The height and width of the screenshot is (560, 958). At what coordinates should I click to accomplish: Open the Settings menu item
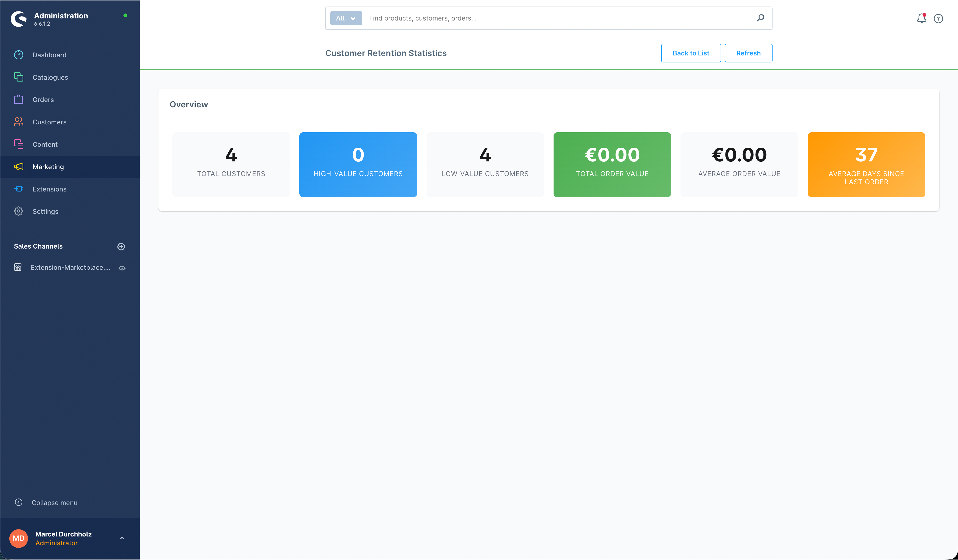[45, 211]
